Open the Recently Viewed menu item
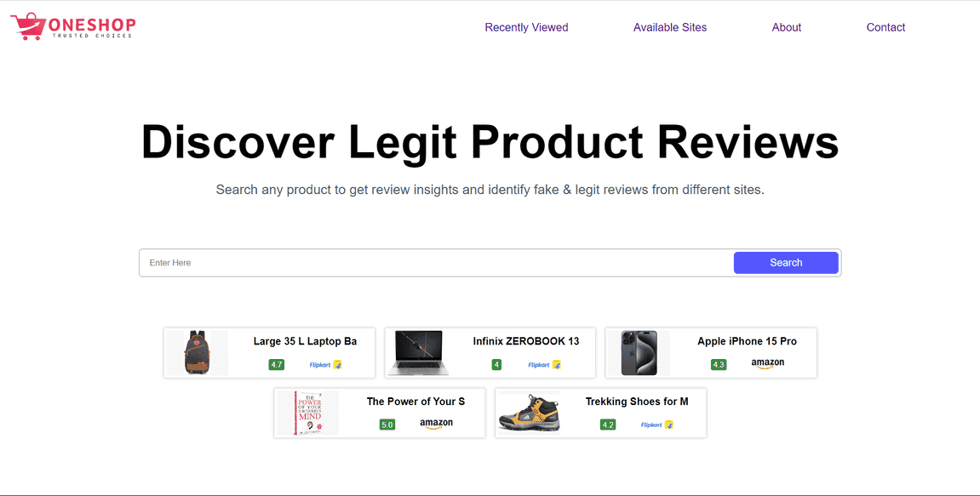This screenshot has width=980, height=496. point(526,27)
